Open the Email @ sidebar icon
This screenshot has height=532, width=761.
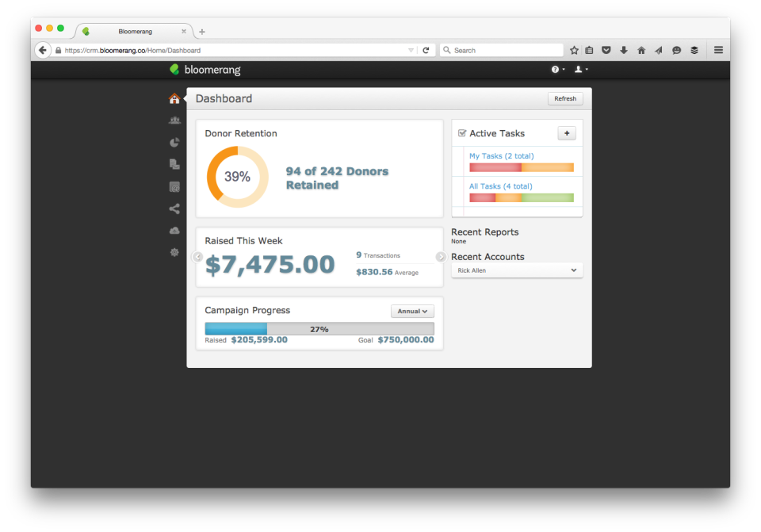[174, 187]
